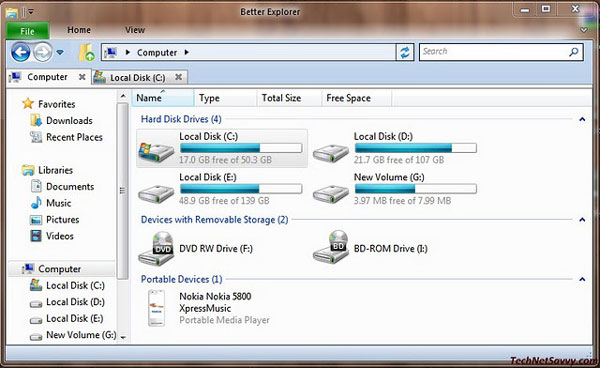Select the Nokia 5800 XpressMusic device icon
This screenshot has height=368, width=600.
click(157, 308)
